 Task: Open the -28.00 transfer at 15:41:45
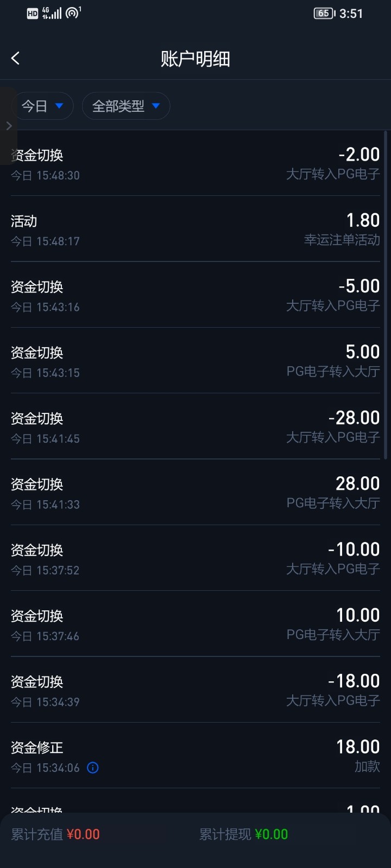point(195,427)
